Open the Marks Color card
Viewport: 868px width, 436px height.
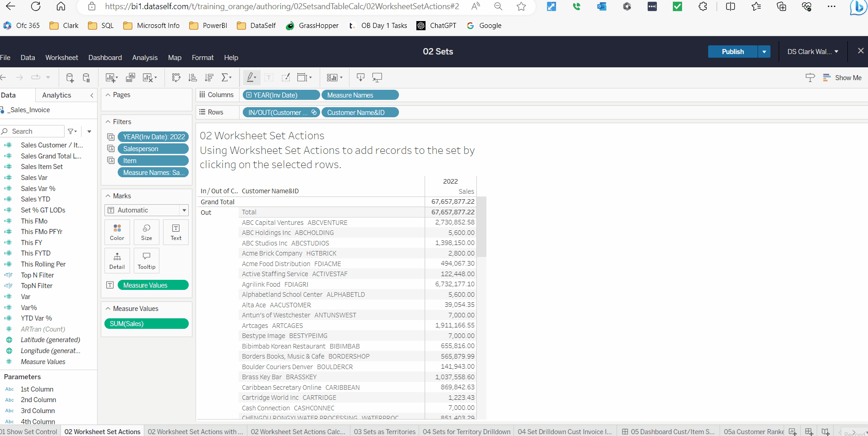[117, 232]
